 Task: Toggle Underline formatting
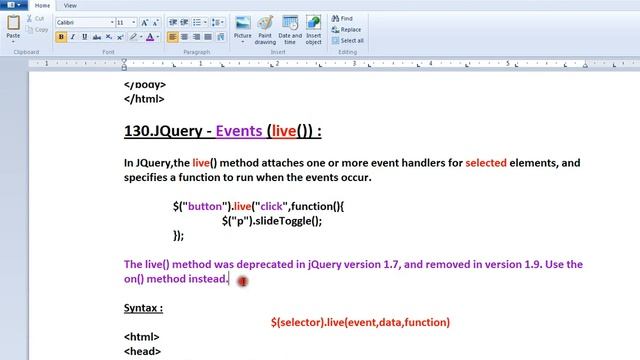[x=84, y=37]
